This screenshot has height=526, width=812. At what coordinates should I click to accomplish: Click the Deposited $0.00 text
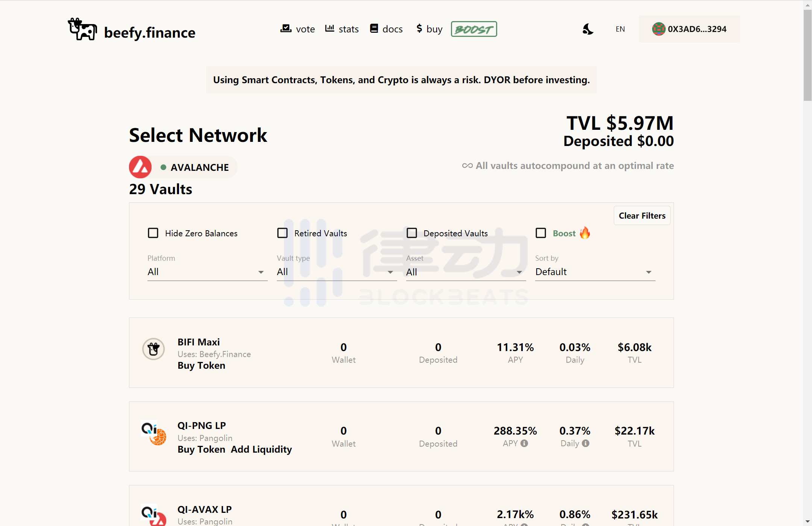pyautogui.click(x=618, y=141)
